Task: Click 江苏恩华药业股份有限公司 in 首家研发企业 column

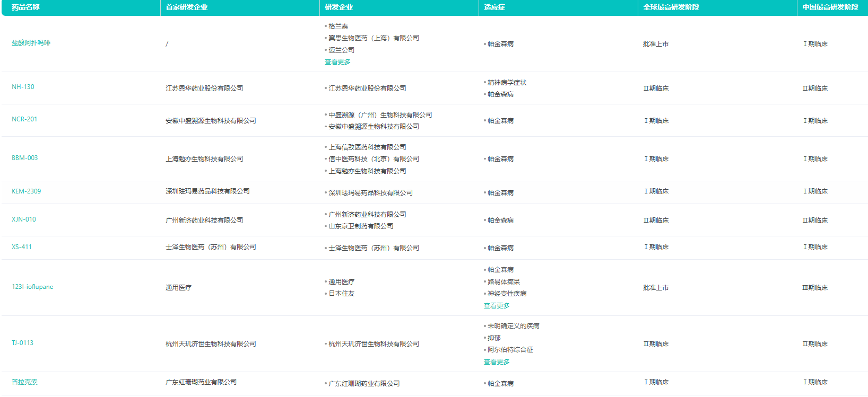Action: 204,89
